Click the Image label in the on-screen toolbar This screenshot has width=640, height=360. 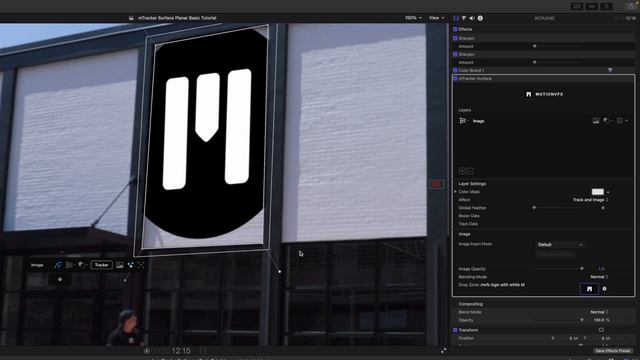37,265
